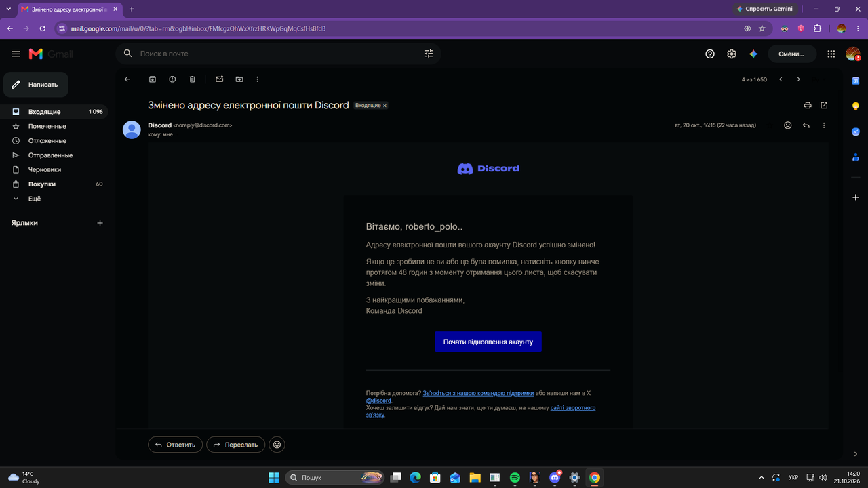This screenshot has height=488, width=868.
Task: Click the Переслать button
Action: click(235, 445)
